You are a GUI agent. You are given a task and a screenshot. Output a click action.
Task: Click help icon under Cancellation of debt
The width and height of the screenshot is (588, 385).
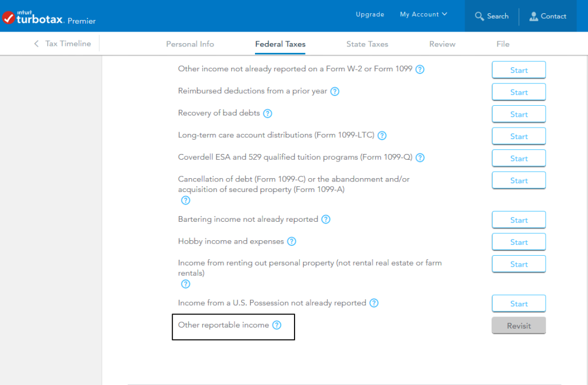click(x=185, y=201)
